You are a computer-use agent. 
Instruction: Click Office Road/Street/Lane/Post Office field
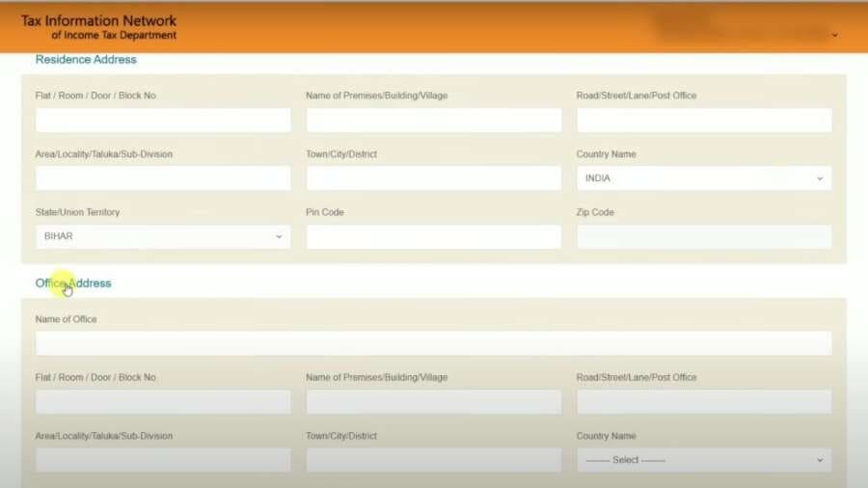pos(704,402)
